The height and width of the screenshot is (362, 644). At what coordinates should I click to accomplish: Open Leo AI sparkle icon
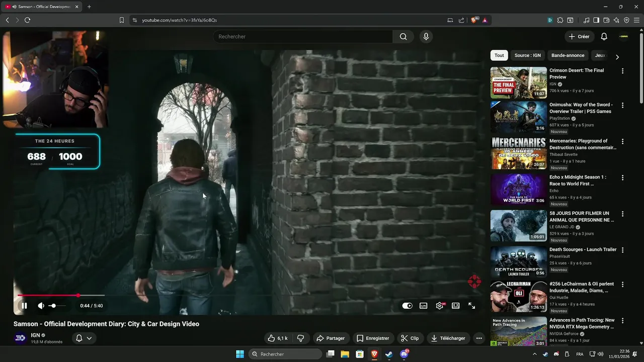pyautogui.click(x=616, y=20)
